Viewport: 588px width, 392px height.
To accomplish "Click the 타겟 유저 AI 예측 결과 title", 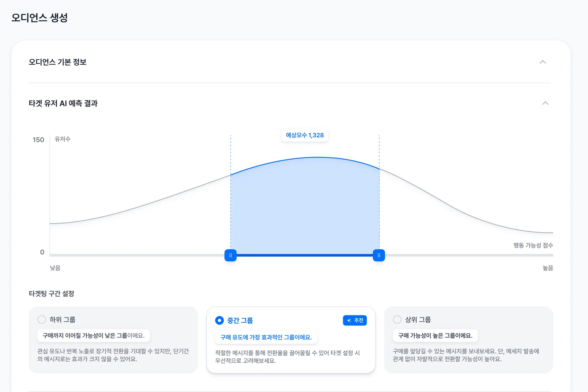I will tap(63, 103).
